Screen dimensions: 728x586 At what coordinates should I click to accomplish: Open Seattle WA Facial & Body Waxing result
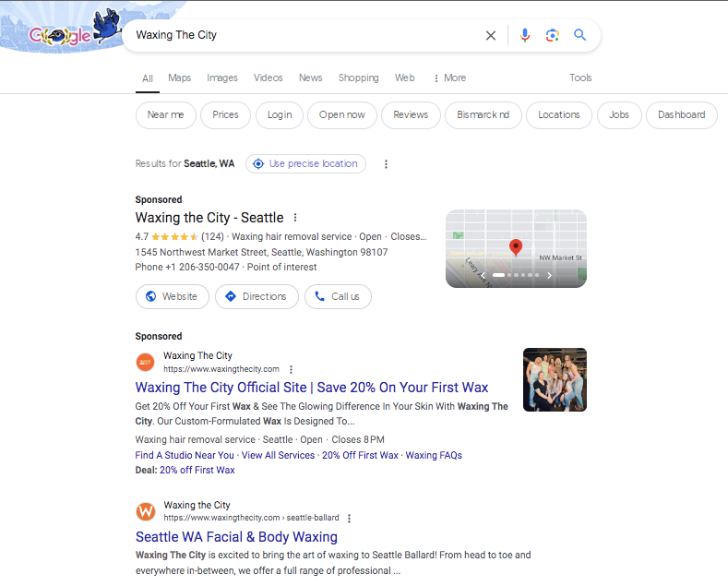coord(236,537)
